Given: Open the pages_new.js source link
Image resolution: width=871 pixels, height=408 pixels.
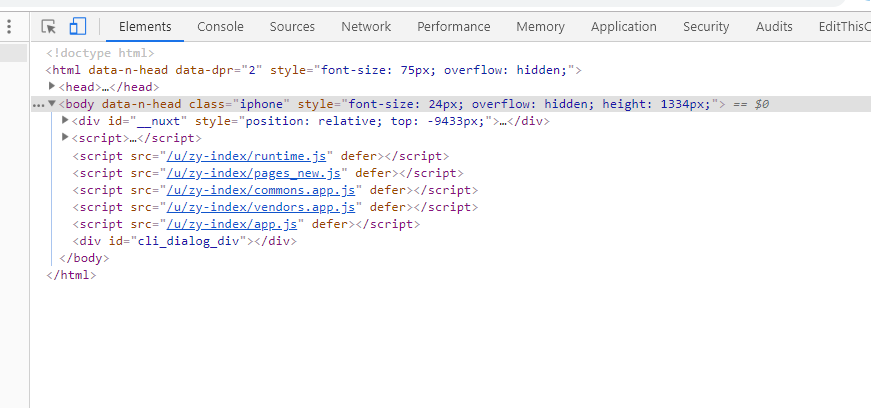Looking at the screenshot, I should (x=254, y=173).
